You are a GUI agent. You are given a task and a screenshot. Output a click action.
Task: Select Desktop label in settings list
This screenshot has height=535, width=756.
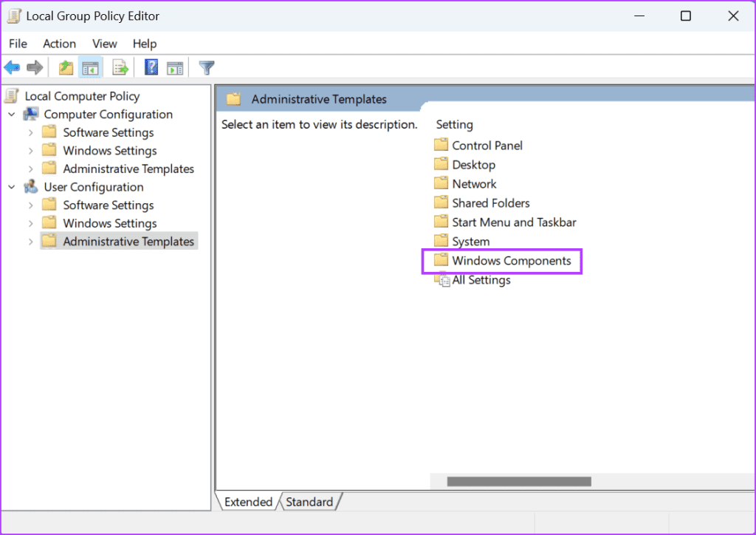coord(473,165)
